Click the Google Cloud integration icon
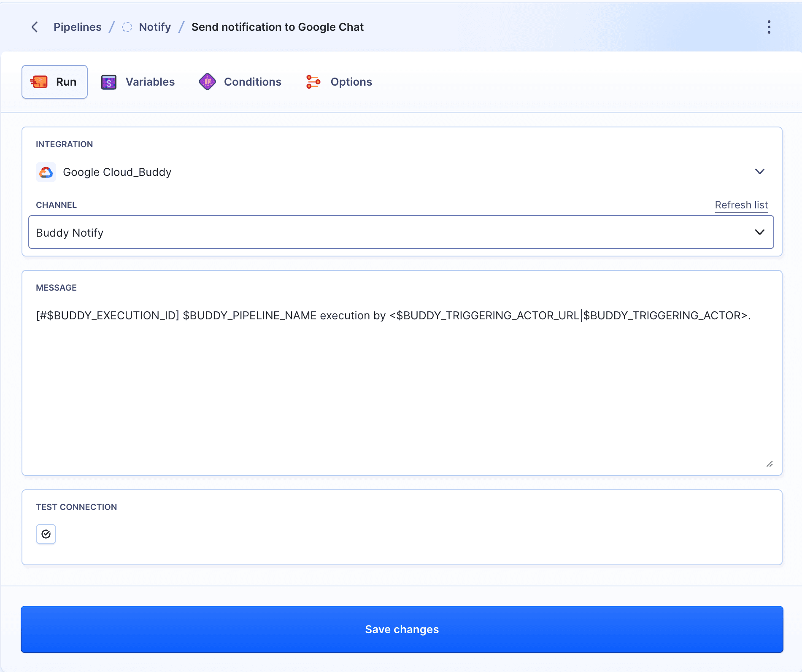802x672 pixels. pos(46,172)
